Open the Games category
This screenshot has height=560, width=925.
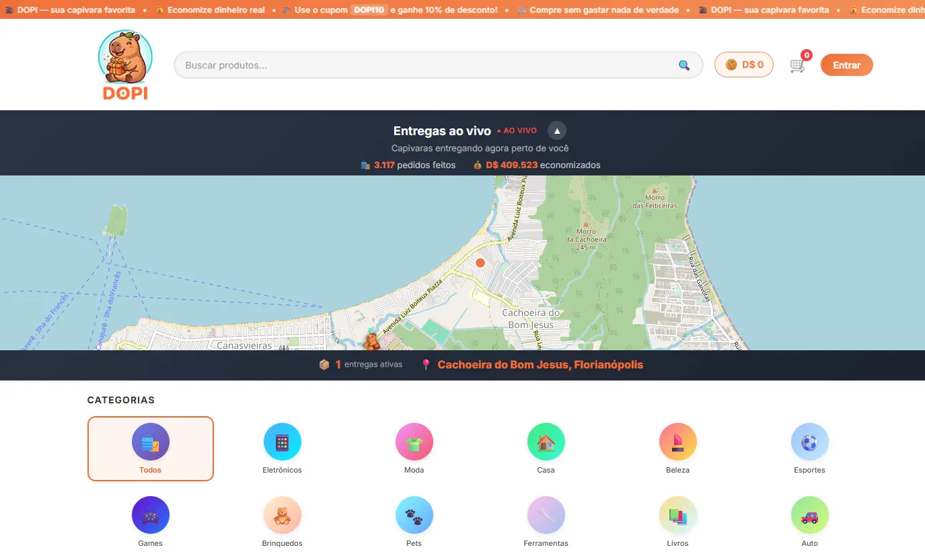point(151,522)
